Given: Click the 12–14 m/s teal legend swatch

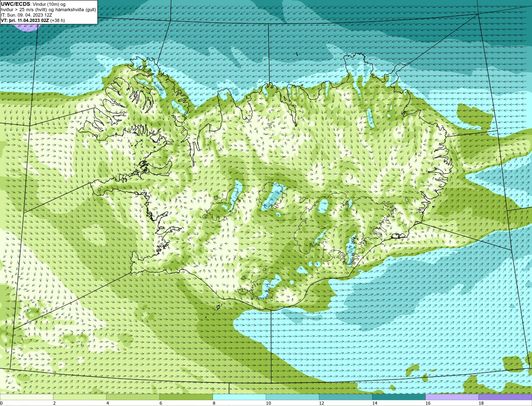Looking at the screenshot, I should pos(346,397).
